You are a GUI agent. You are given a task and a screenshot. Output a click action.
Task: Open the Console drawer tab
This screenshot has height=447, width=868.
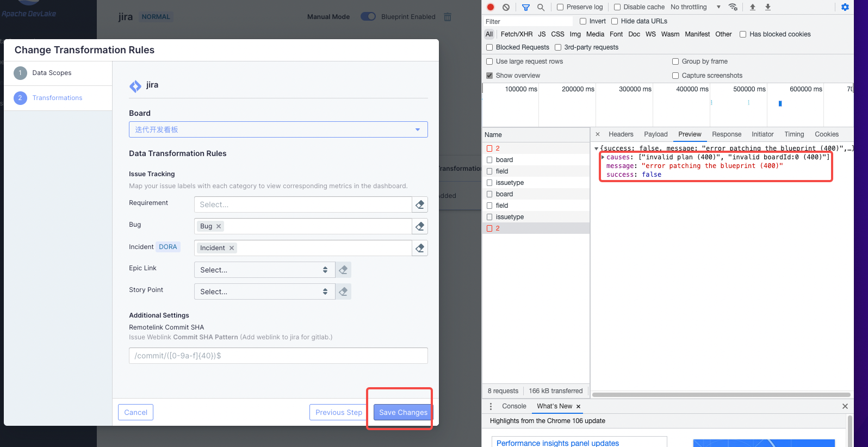[514, 406]
